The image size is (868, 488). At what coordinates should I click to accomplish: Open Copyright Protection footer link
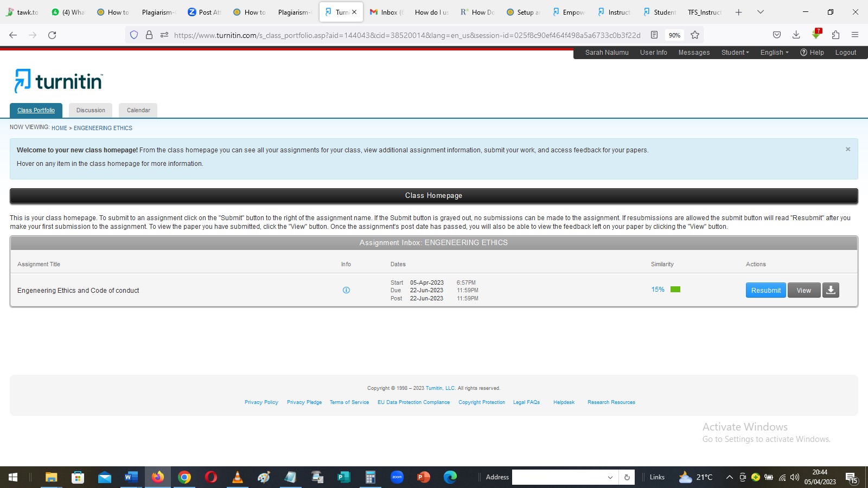click(x=482, y=402)
